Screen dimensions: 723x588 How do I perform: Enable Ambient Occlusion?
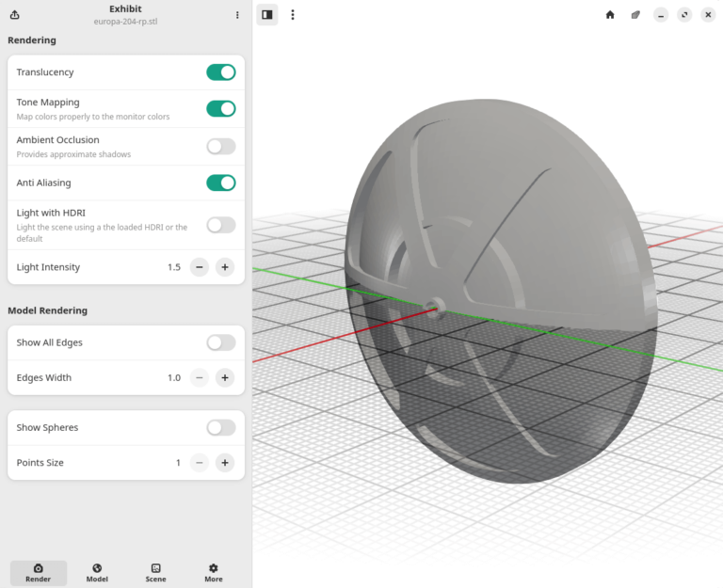pos(221,147)
